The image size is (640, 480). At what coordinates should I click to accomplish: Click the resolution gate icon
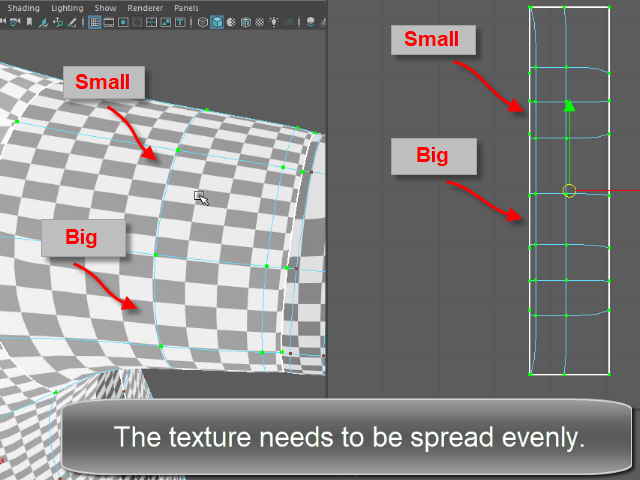(x=123, y=21)
